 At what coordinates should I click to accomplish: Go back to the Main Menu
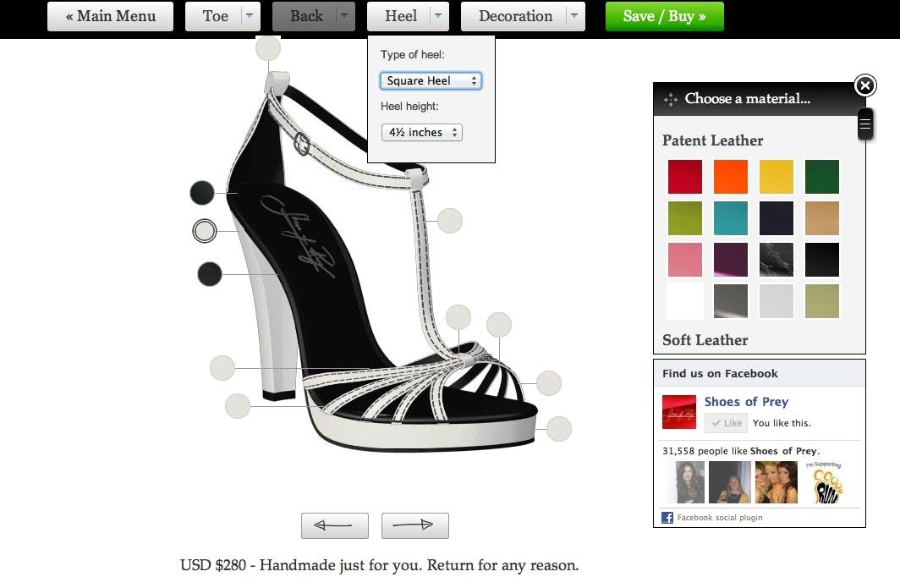tap(110, 16)
